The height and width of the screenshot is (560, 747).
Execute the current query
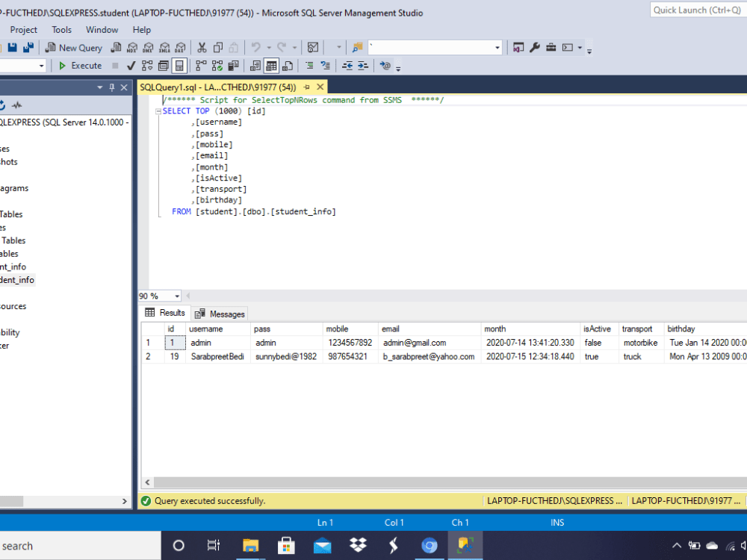click(80, 66)
